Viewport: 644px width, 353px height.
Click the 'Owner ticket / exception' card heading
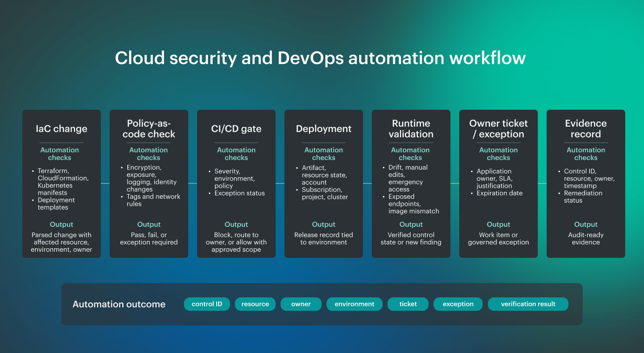498,129
